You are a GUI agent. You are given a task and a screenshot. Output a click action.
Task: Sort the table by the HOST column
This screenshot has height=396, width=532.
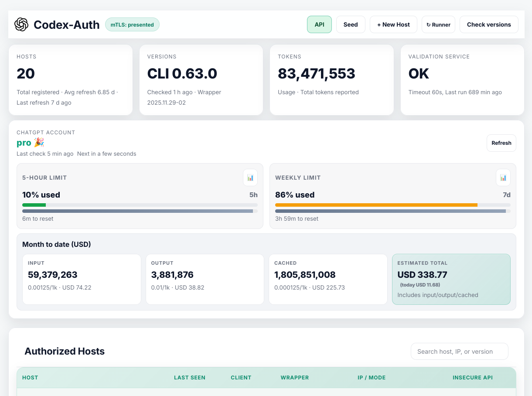(x=30, y=378)
